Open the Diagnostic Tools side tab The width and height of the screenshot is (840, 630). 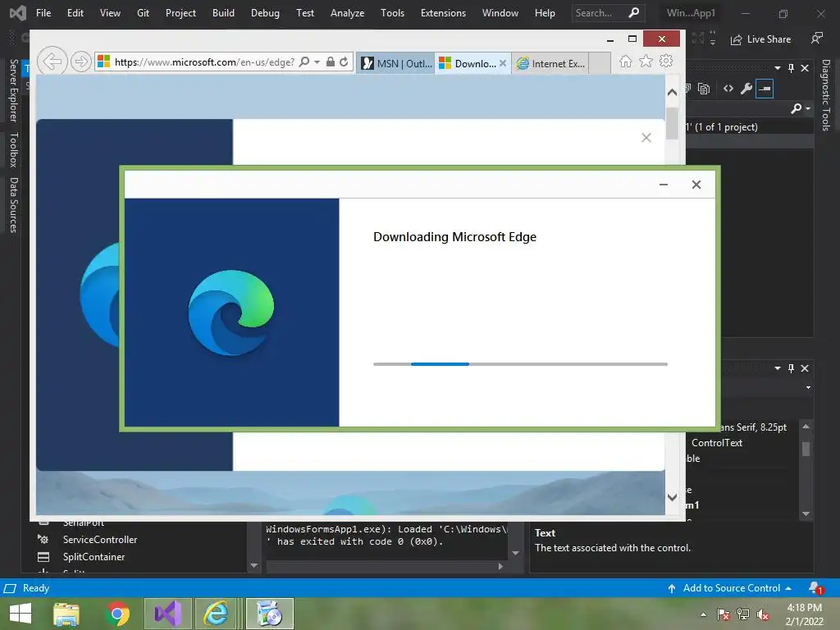(x=825, y=95)
